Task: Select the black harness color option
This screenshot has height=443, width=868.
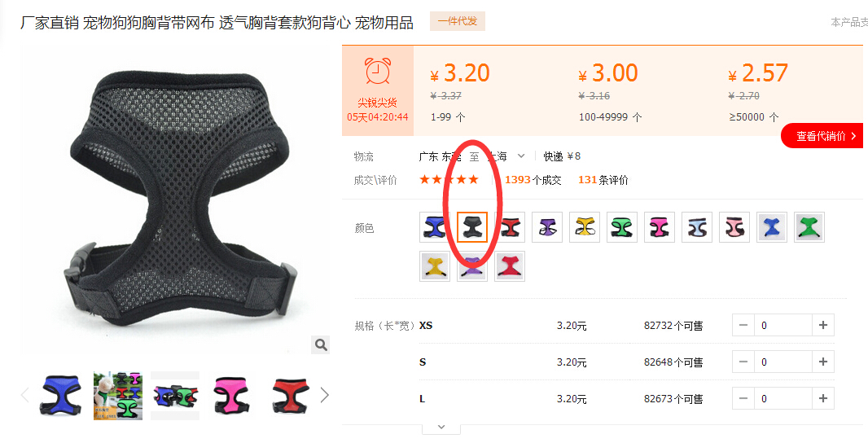Action: [x=472, y=227]
